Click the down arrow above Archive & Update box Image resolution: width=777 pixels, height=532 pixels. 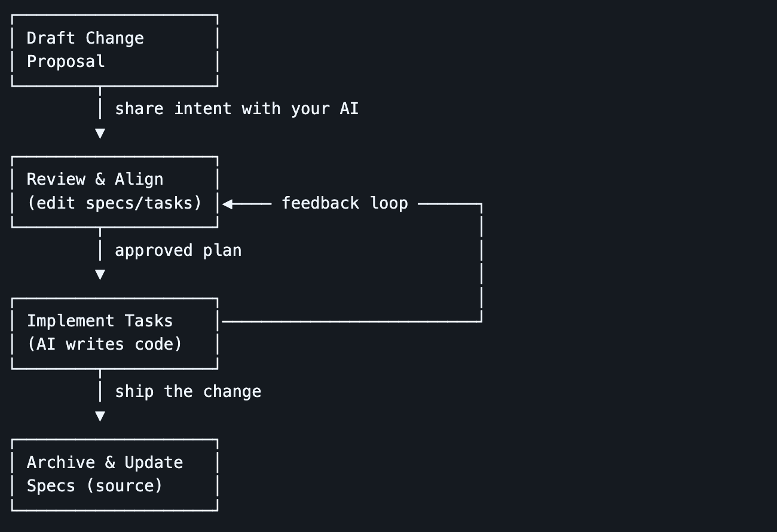(x=100, y=416)
